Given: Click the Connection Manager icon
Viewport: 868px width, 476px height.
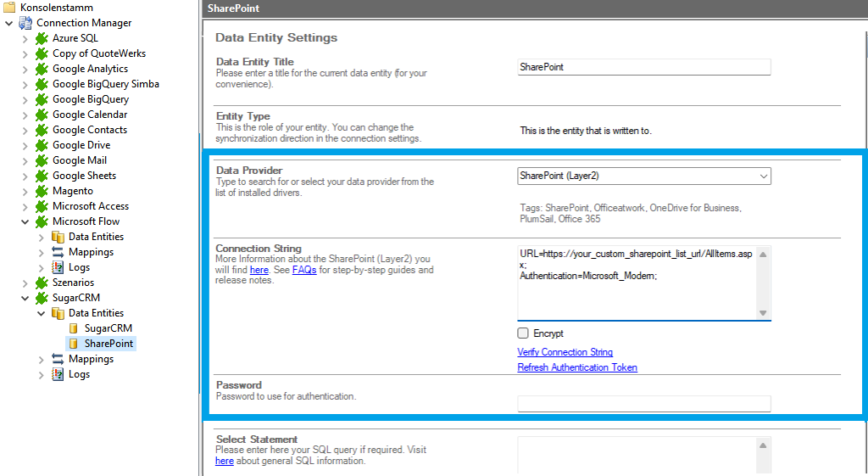Looking at the screenshot, I should tap(25, 23).
